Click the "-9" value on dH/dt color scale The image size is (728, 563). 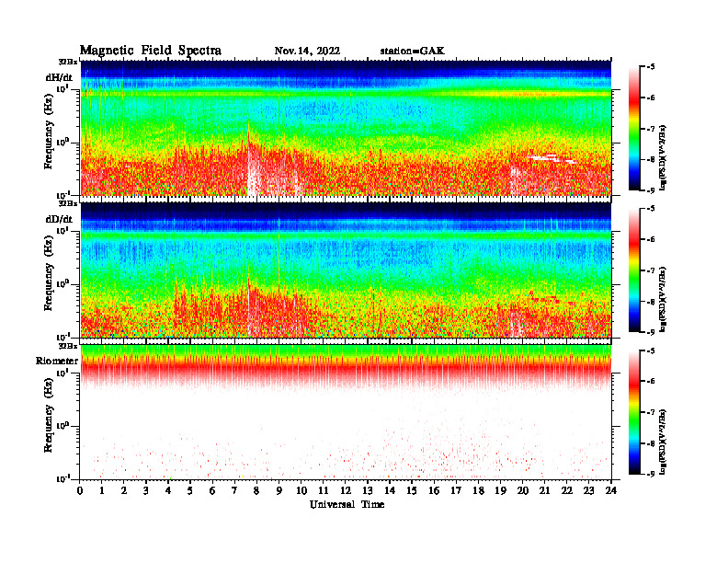[x=651, y=190]
